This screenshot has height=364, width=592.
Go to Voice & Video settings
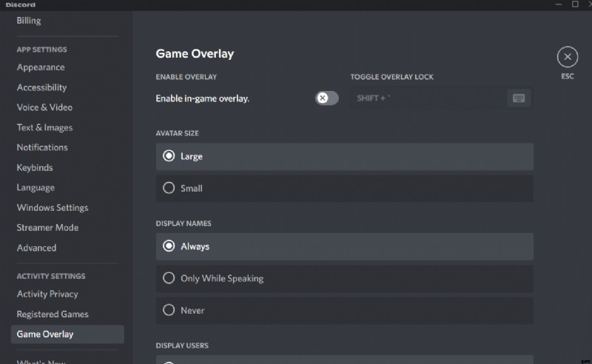coord(44,107)
